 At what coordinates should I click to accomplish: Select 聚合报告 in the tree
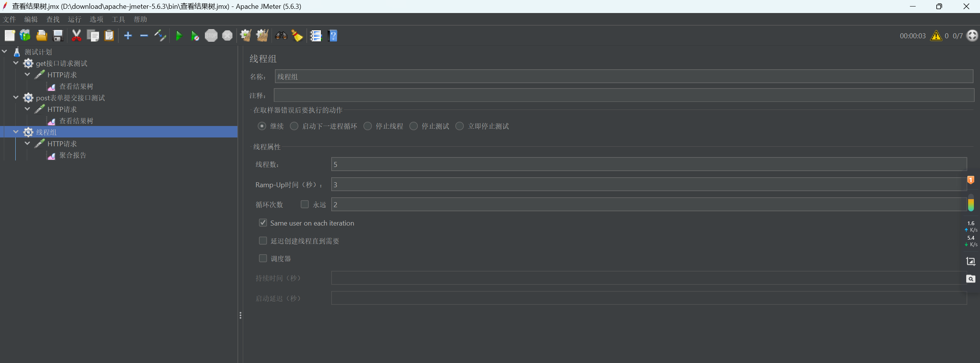pos(73,155)
